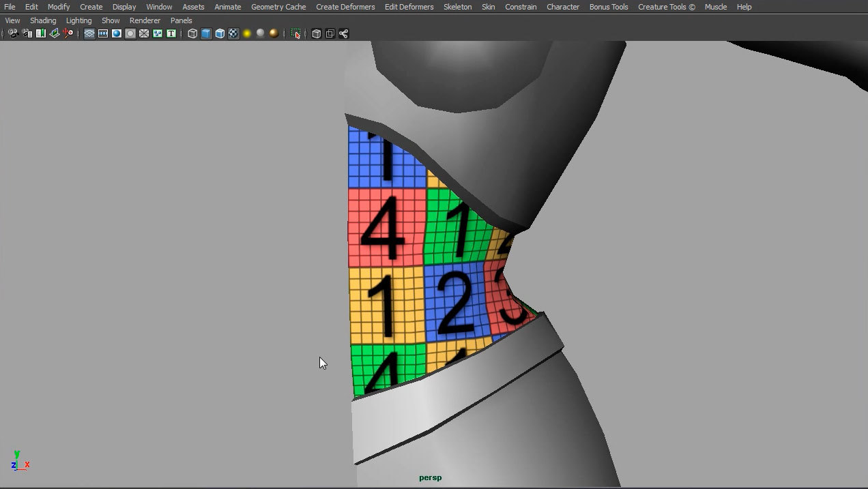Image resolution: width=868 pixels, height=489 pixels.
Task: Click the 2D pan/zoom icon
Action: [68, 33]
